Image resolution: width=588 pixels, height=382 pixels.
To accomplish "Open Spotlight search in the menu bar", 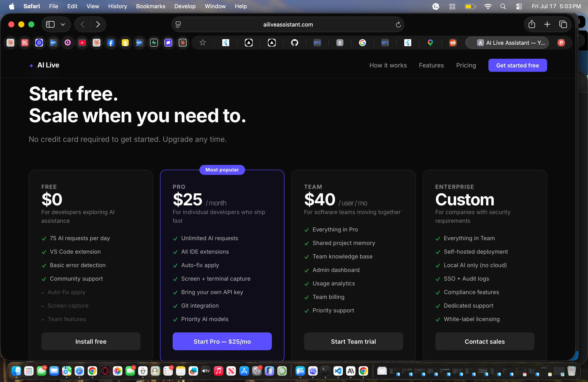I will click(x=503, y=6).
